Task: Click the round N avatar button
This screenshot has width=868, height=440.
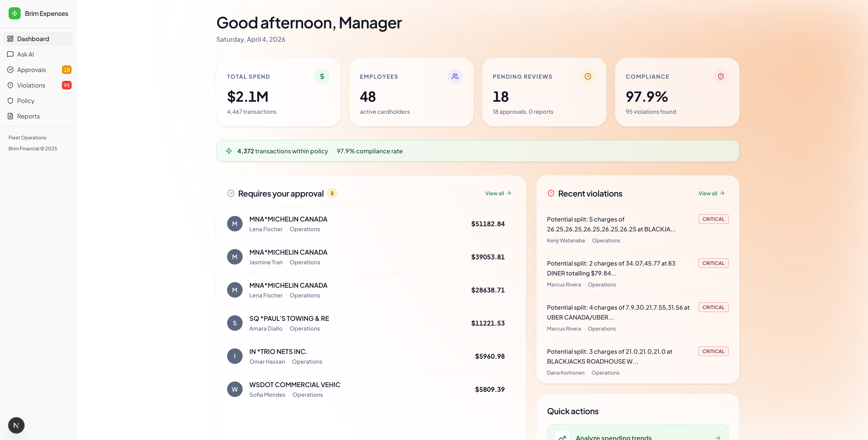Action: point(16,425)
